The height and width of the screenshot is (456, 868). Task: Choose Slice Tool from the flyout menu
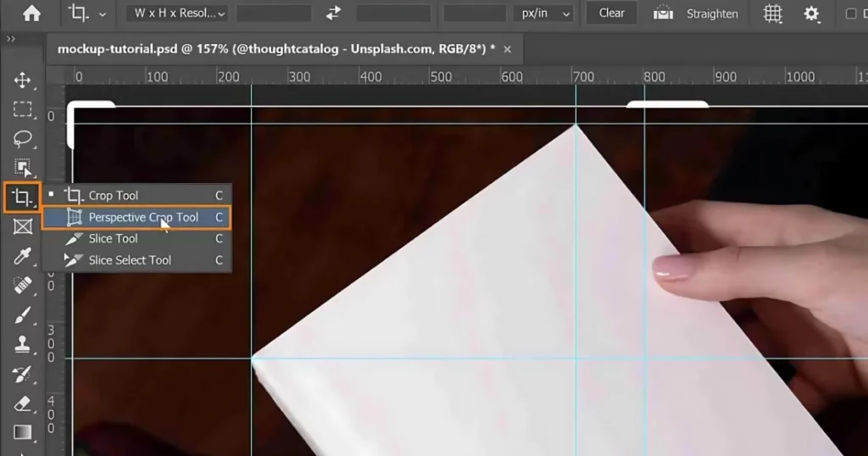pyautogui.click(x=136, y=238)
